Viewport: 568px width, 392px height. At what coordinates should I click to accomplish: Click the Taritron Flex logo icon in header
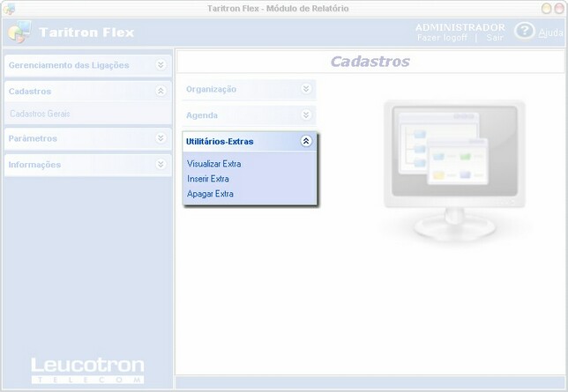coord(19,32)
